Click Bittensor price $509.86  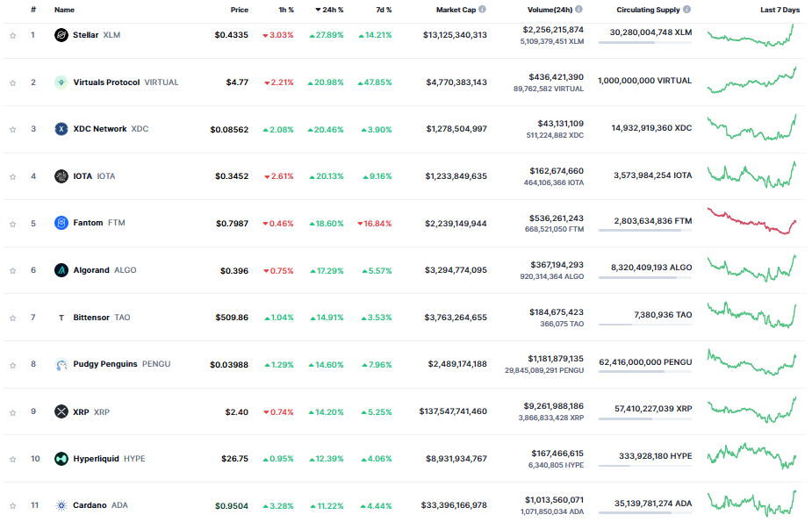click(232, 318)
